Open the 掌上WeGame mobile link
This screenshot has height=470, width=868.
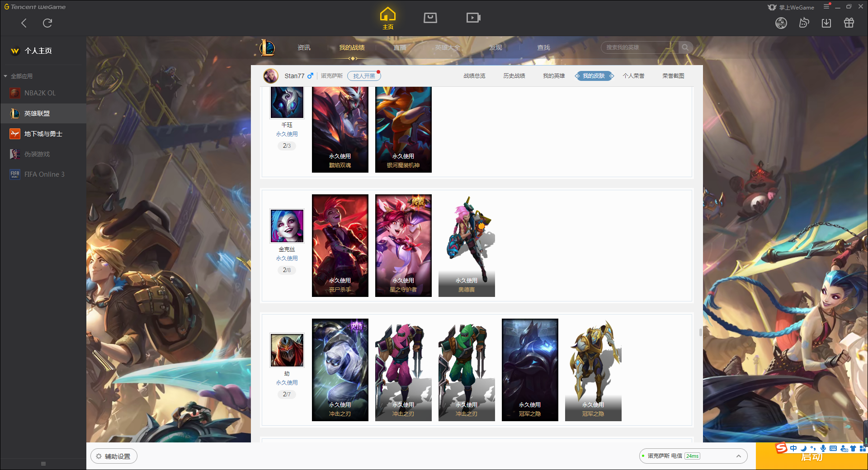791,7
